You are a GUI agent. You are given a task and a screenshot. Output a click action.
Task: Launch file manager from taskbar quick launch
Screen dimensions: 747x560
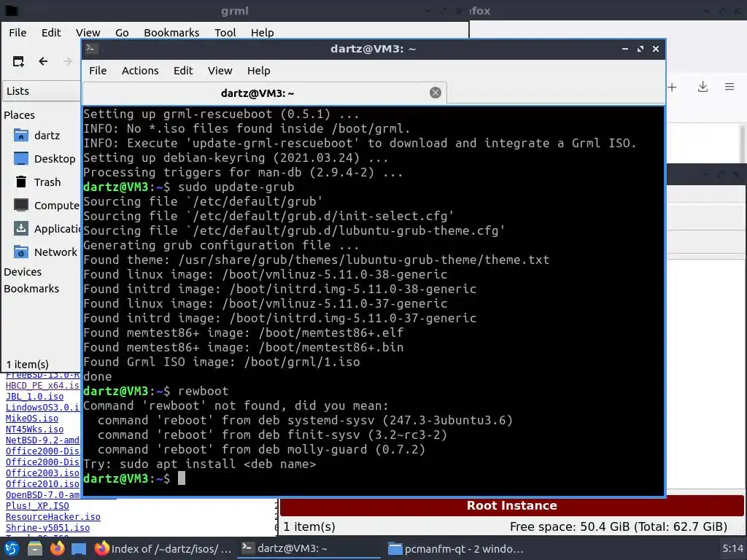coord(35,548)
